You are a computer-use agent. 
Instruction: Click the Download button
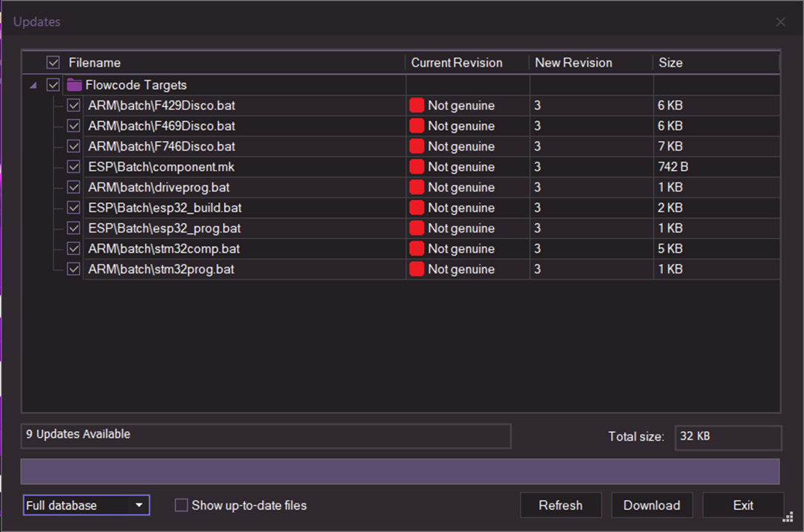click(652, 505)
